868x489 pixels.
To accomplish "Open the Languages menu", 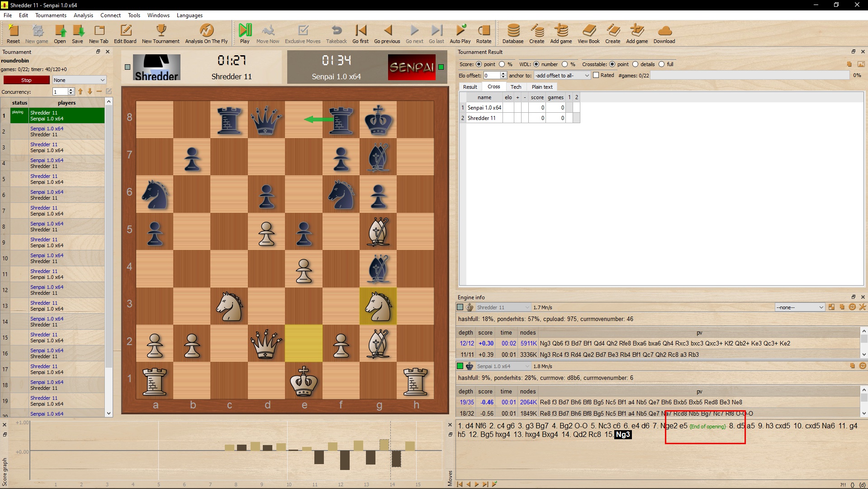I will tap(190, 15).
